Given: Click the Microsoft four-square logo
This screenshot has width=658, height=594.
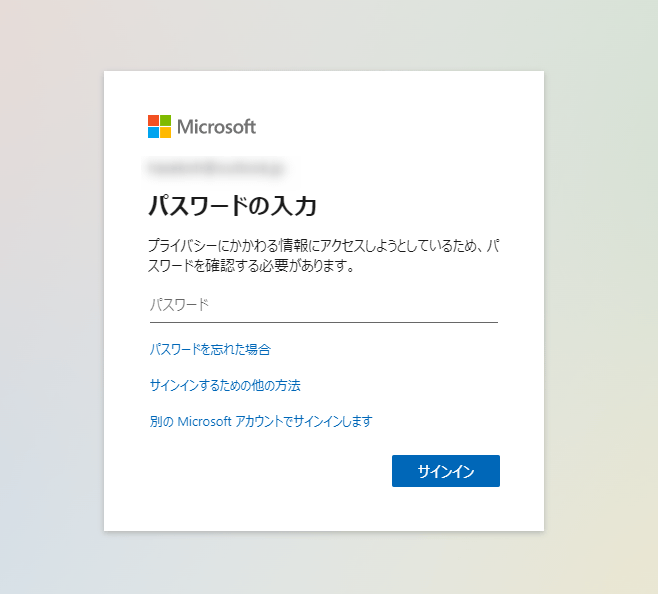Looking at the screenshot, I should point(159,126).
